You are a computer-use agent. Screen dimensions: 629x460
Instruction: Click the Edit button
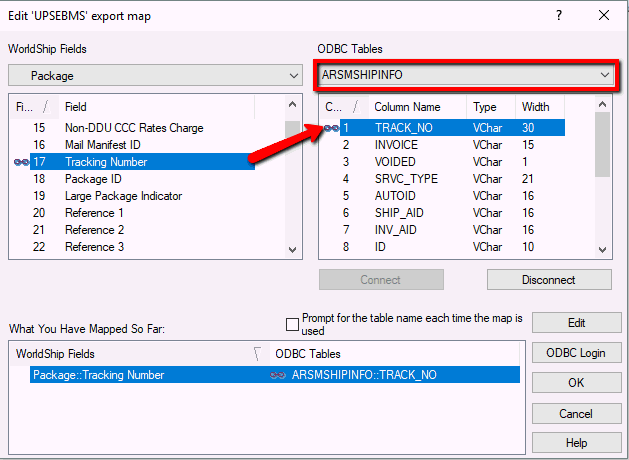(x=575, y=322)
